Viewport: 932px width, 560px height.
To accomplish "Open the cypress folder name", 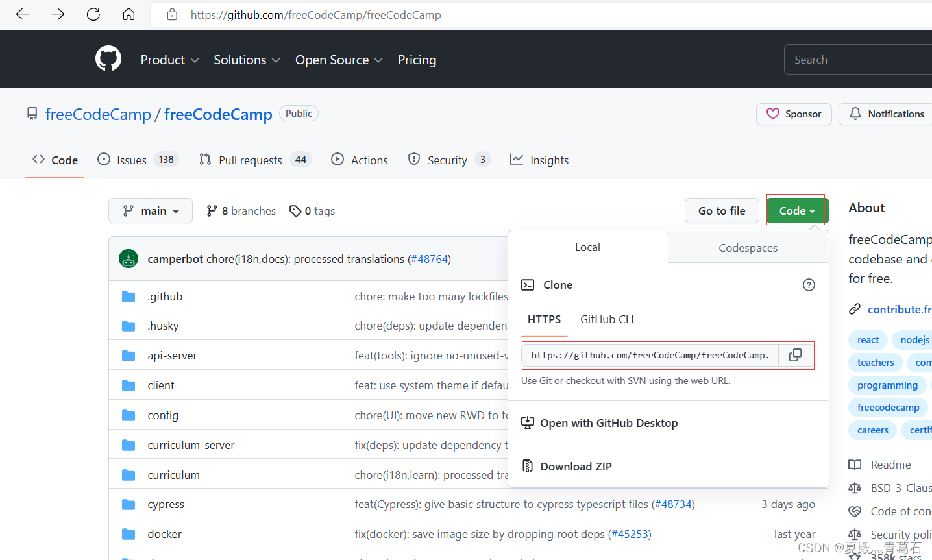I will coord(166,504).
